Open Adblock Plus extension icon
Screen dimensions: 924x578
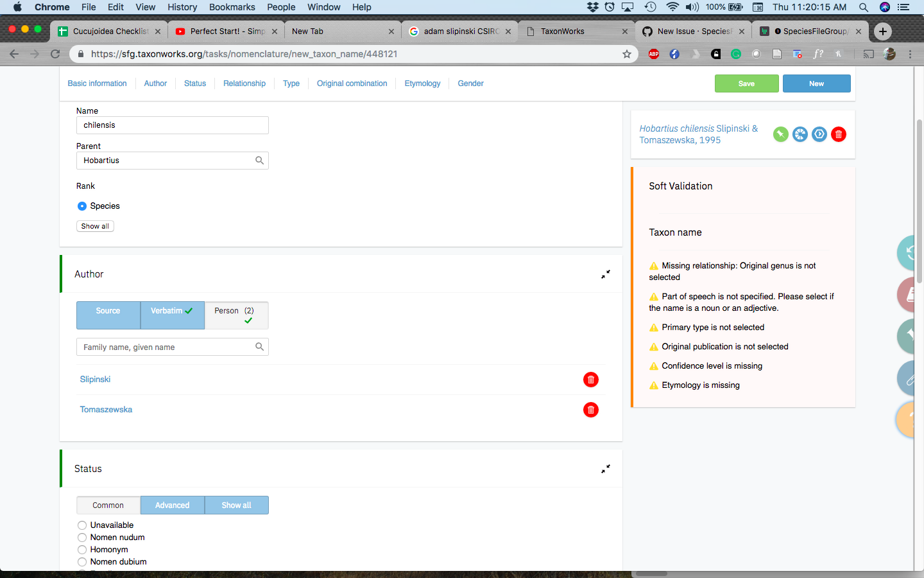(654, 54)
